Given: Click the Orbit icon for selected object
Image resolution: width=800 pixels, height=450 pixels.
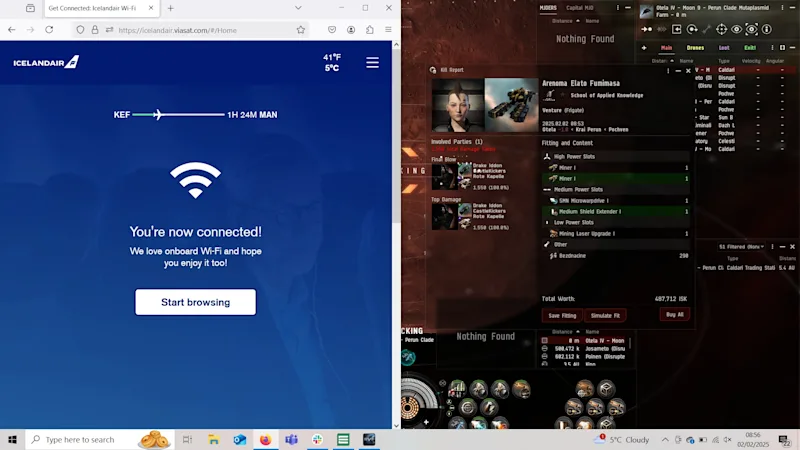Looking at the screenshot, I should (x=692, y=30).
